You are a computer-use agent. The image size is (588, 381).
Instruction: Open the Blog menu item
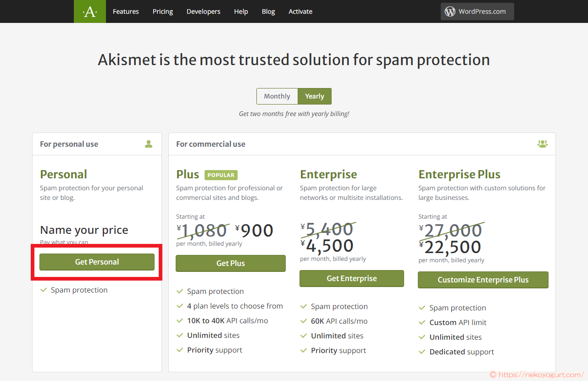coord(268,11)
